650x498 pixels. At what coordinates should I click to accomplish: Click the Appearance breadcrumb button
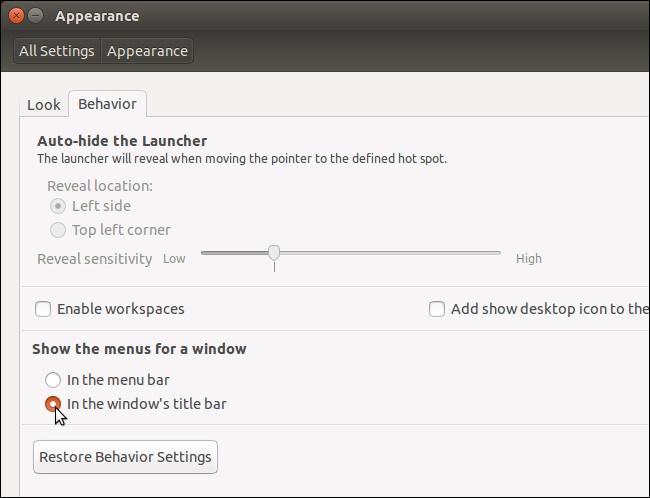(147, 51)
